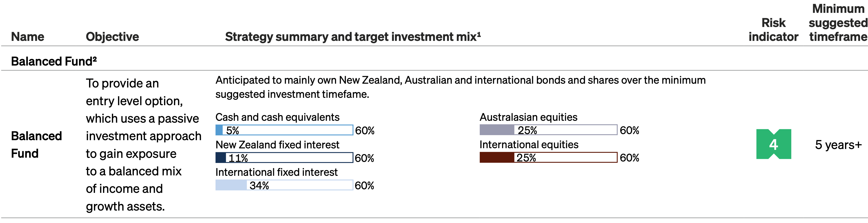Click the International fixed interest allocation bar
The image size is (868, 223).
click(x=284, y=185)
